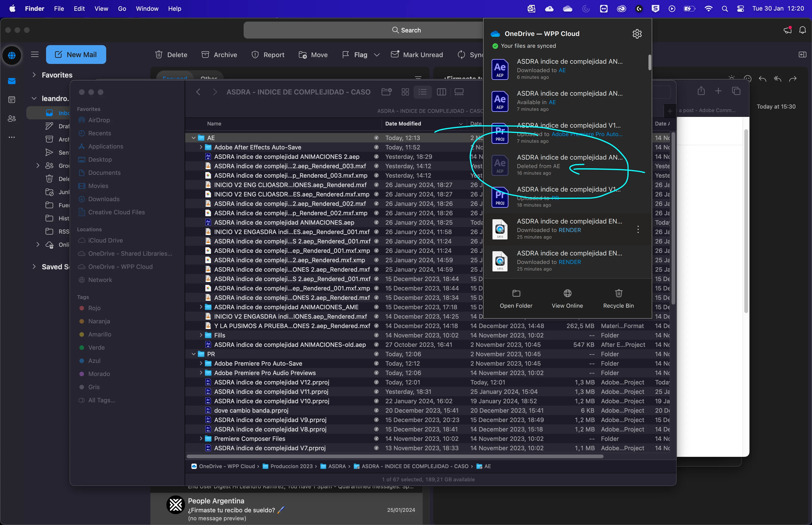Screen dimensions: 812x525
Task: Open OneDrive settings gear icon
Action: tap(637, 34)
